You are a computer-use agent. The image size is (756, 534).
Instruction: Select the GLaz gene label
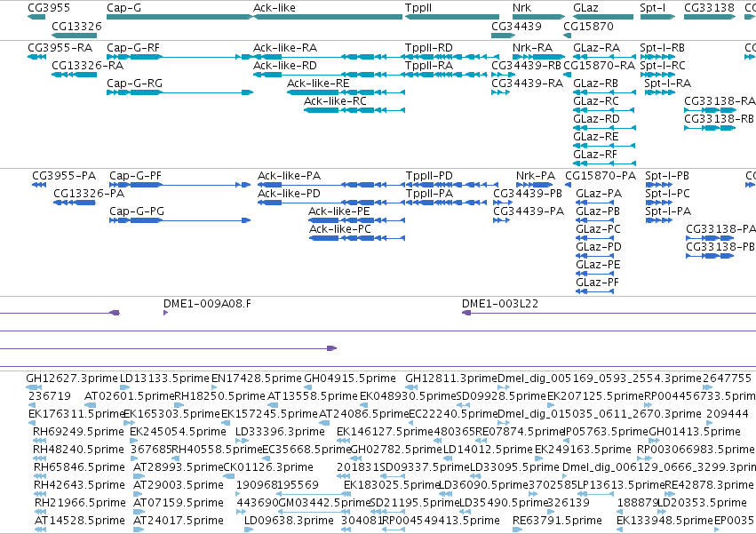click(585, 8)
